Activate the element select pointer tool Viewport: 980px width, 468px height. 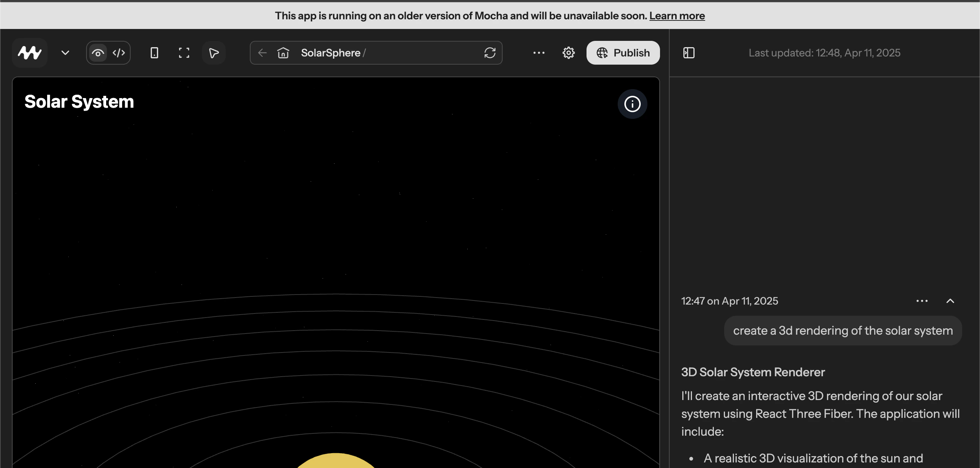coord(214,52)
